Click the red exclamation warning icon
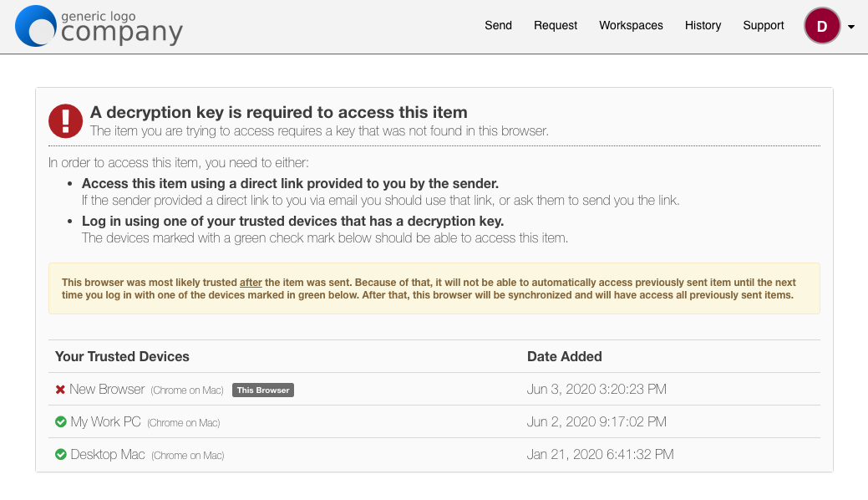868x500 pixels. tap(65, 121)
